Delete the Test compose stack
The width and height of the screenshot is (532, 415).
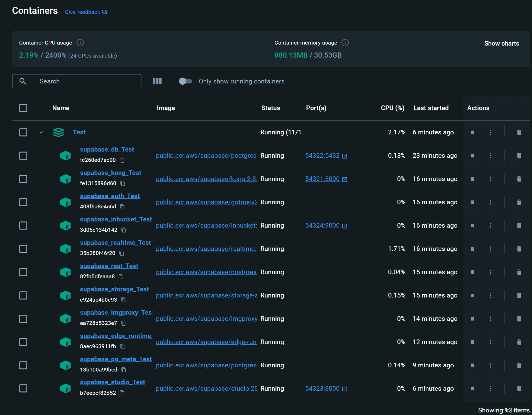coord(519,132)
